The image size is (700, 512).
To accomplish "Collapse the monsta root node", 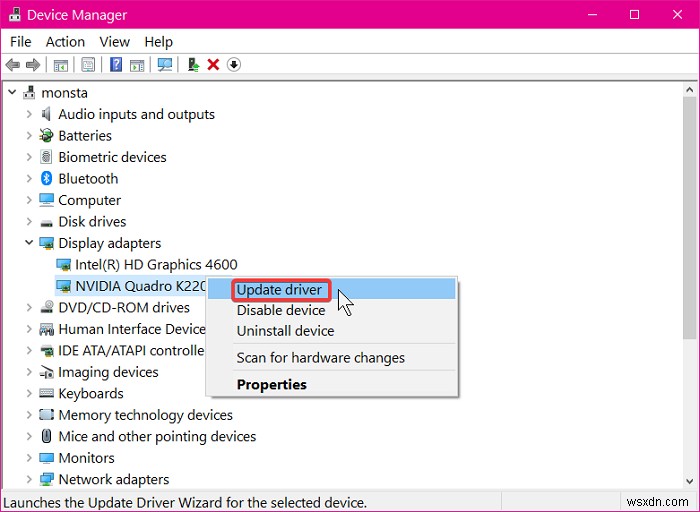I will (x=12, y=93).
